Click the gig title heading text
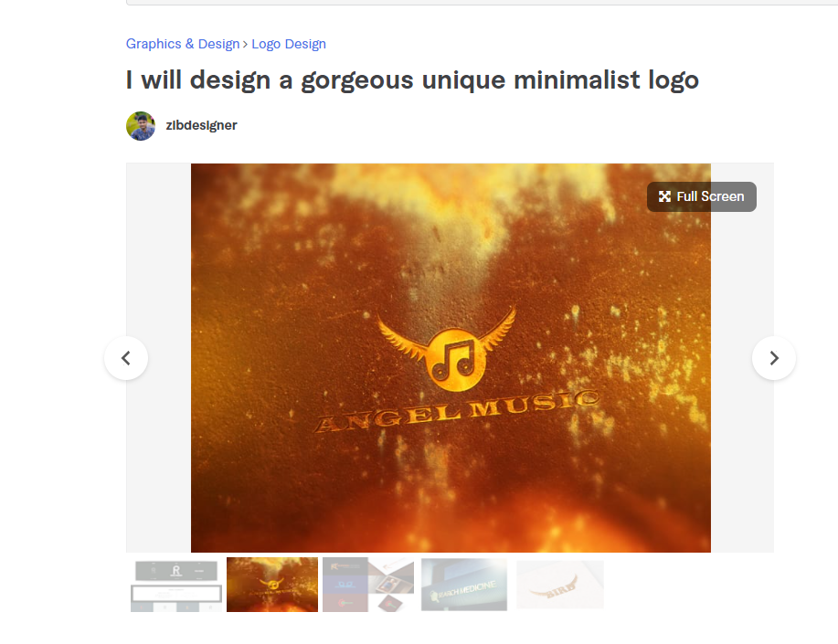Image resolution: width=838 pixels, height=644 pixels. click(x=412, y=80)
